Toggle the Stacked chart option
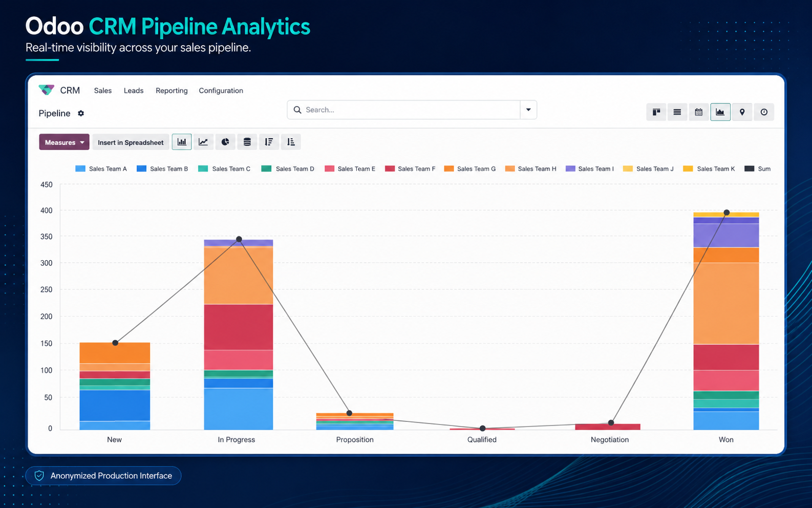The image size is (812, 508). coord(247,142)
